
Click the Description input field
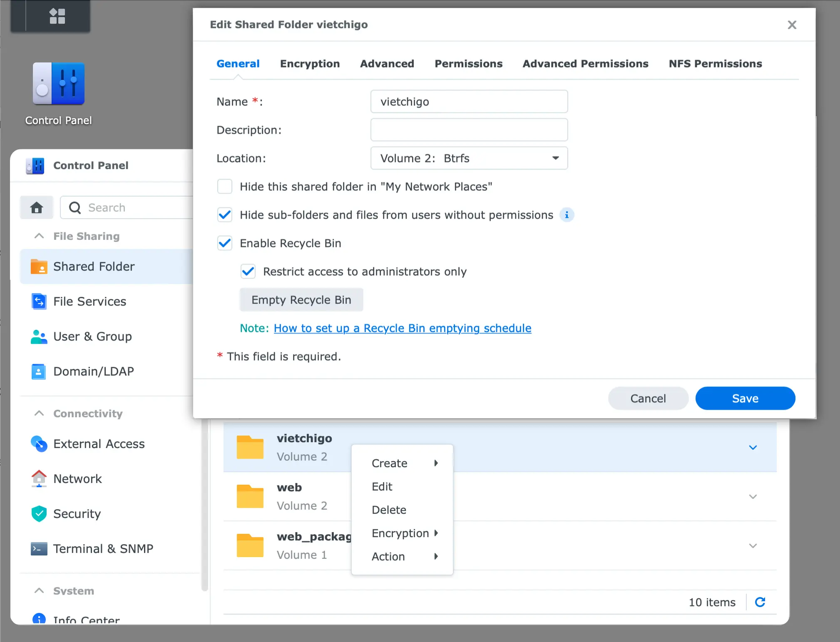click(469, 130)
